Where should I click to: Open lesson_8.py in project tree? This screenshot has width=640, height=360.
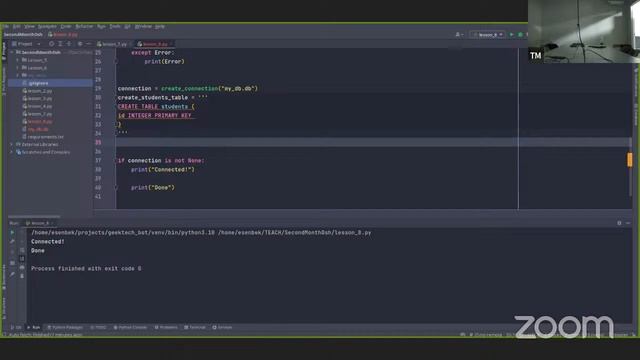pyautogui.click(x=40, y=122)
